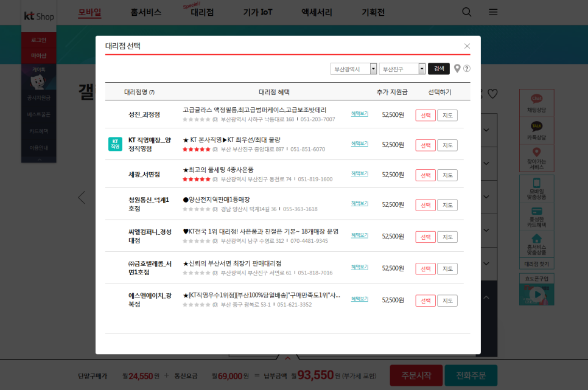
Task: View benefits link for 성진_괴정점
Action: pyautogui.click(x=360, y=114)
